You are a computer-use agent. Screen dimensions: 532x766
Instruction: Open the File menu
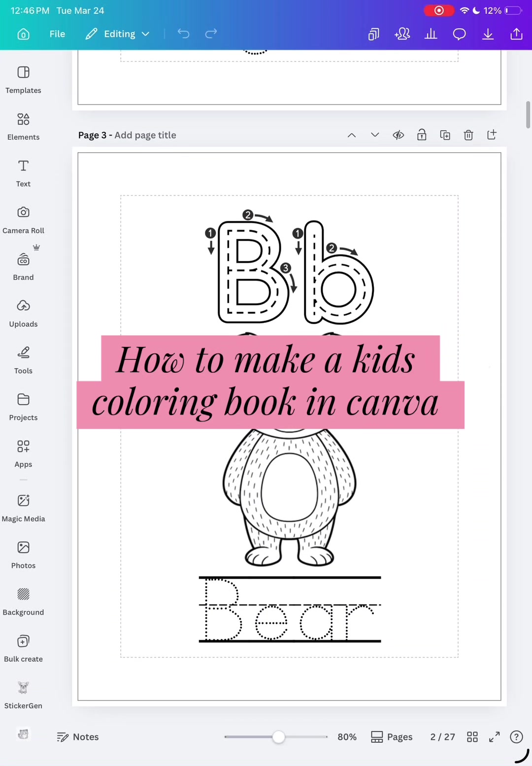(57, 34)
